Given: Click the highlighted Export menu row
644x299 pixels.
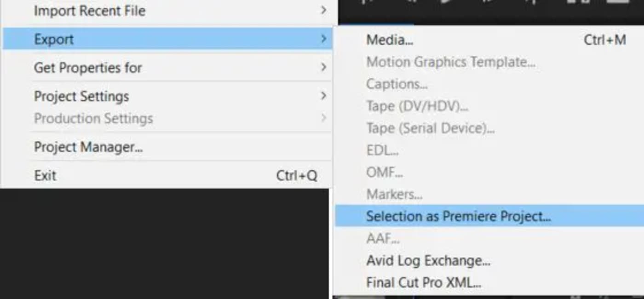Looking at the screenshot, I should pos(54,39).
